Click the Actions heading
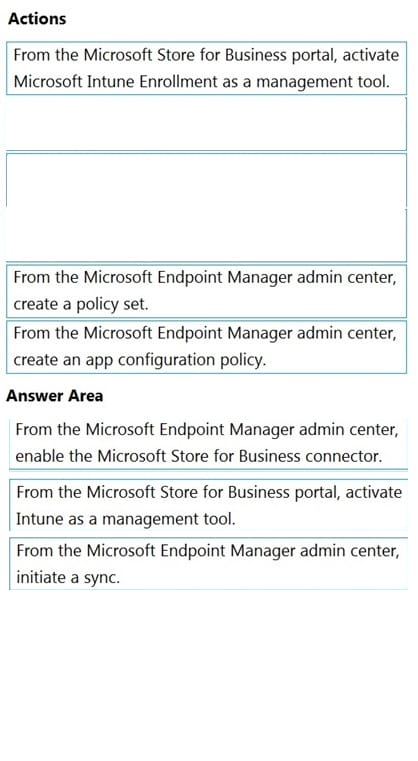The height and width of the screenshot is (761, 418). (37, 19)
